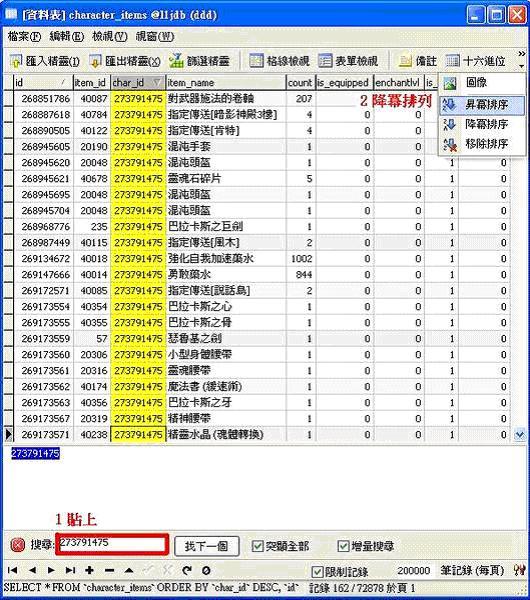530x600 pixels.
Task: Select item_id cell 40678
Action: point(92,179)
